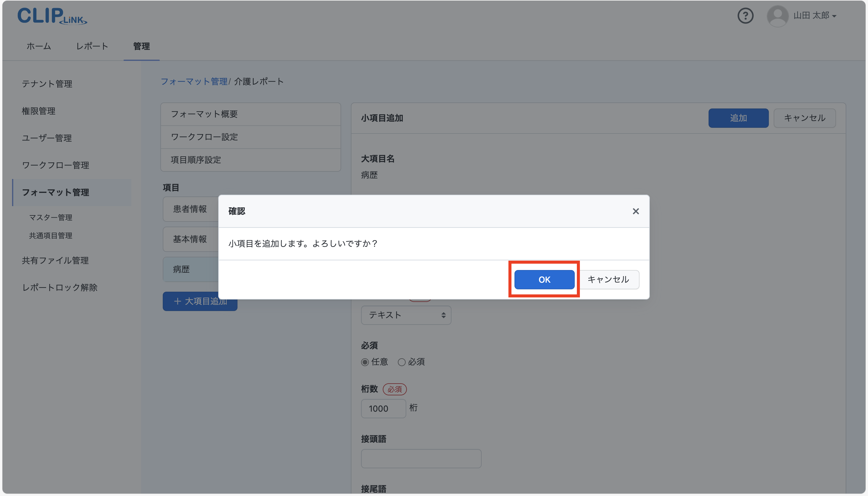Select ワークフロー設定 in format menu
The image size is (868, 496).
(204, 137)
